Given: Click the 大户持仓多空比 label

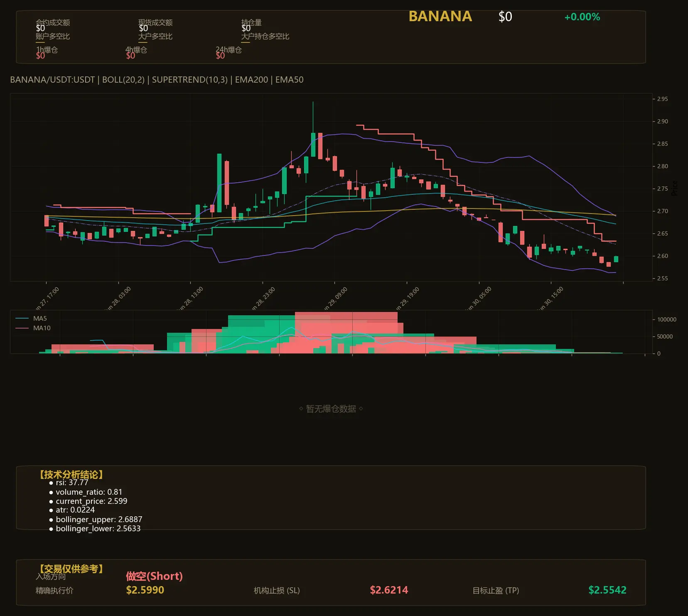Looking at the screenshot, I should pyautogui.click(x=265, y=36).
